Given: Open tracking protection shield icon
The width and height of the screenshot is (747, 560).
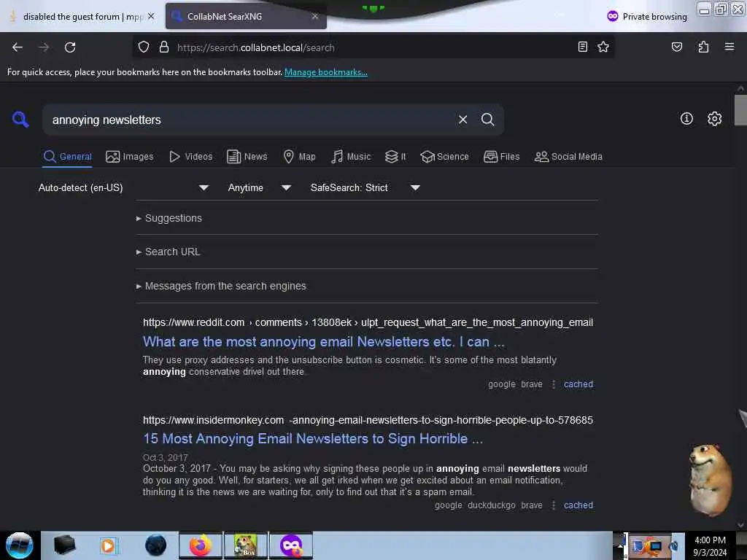Looking at the screenshot, I should tap(144, 47).
